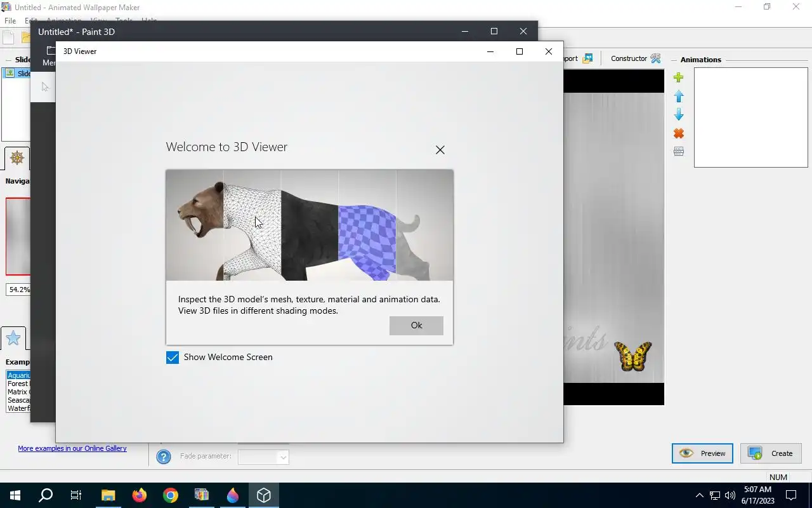Click the sabertooth model welcome image

point(310,225)
